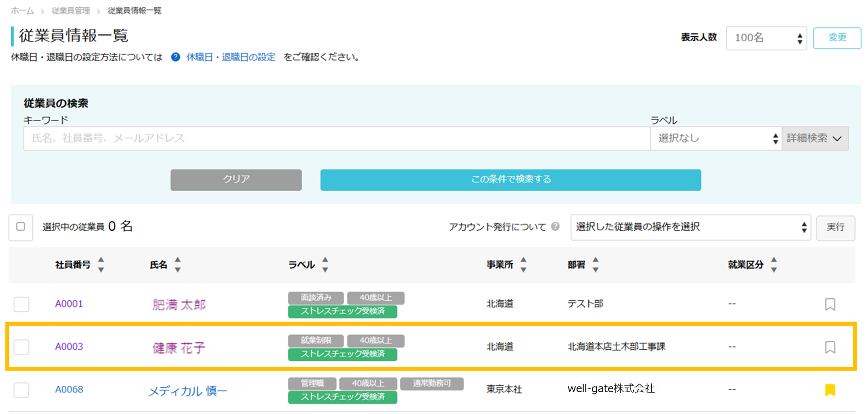Open the ラベル 選択なし dropdown
Image resolution: width=868 pixels, height=414 pixels.
click(716, 139)
